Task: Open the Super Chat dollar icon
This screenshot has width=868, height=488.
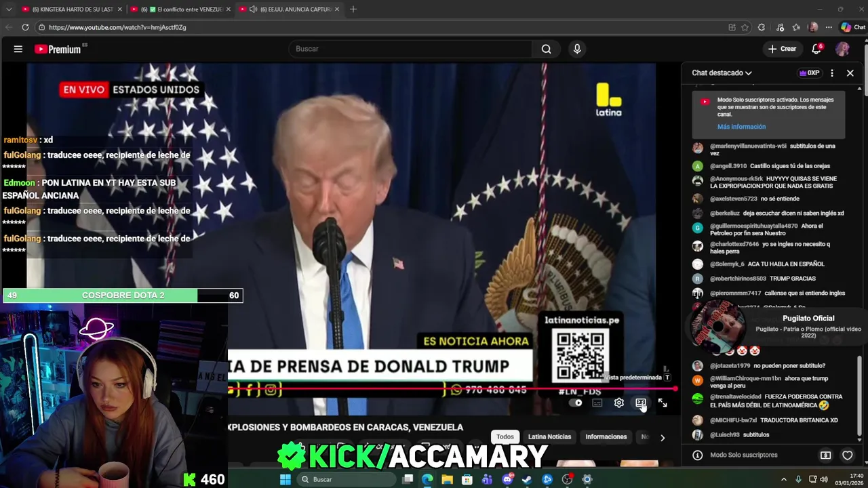Action: [825, 455]
